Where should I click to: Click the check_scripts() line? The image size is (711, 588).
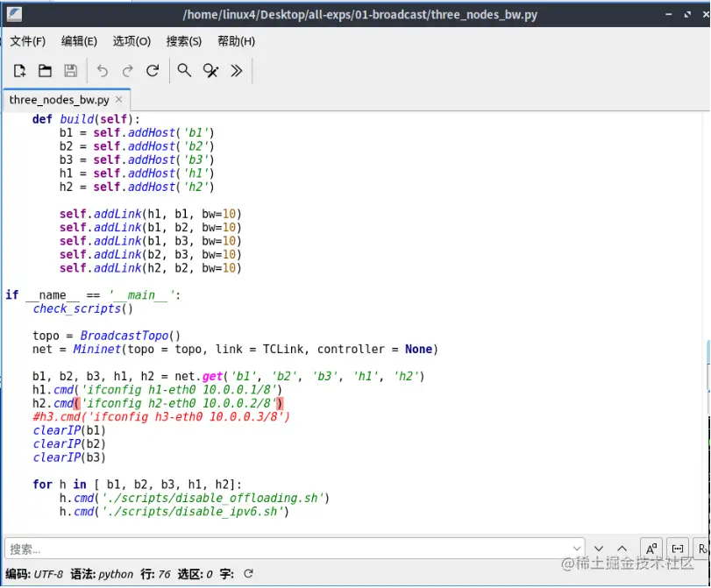point(82,308)
